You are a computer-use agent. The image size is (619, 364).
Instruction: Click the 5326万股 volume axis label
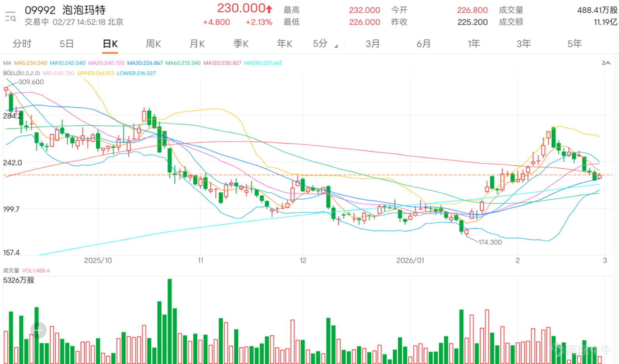pos(19,280)
